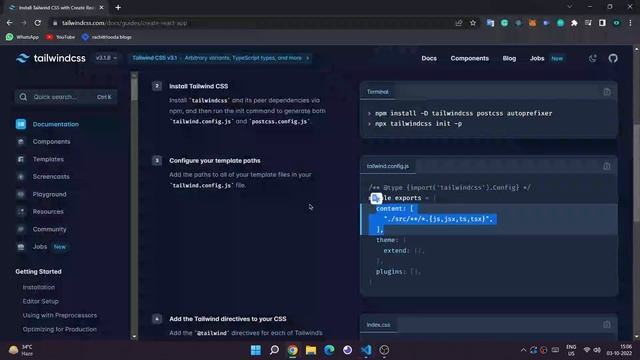Open the GitHub repository icon
Image resolution: width=640 pixels, height=360 pixels.
[613, 58]
